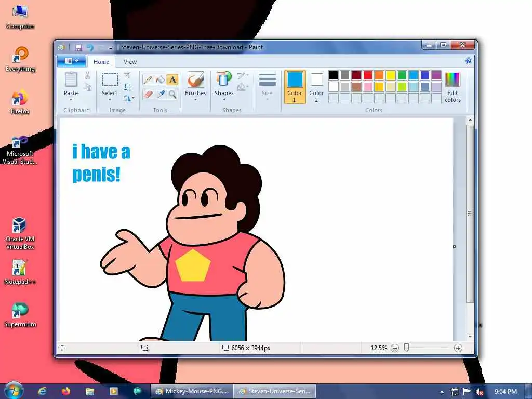Click the Brushes icon
This screenshot has height=399, width=532.
[196, 80]
